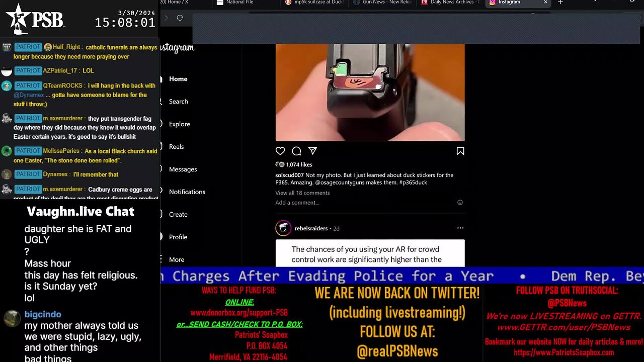Click the @realPSBNews Twitter handle
Screen dimensions: 644x362
click(397, 351)
